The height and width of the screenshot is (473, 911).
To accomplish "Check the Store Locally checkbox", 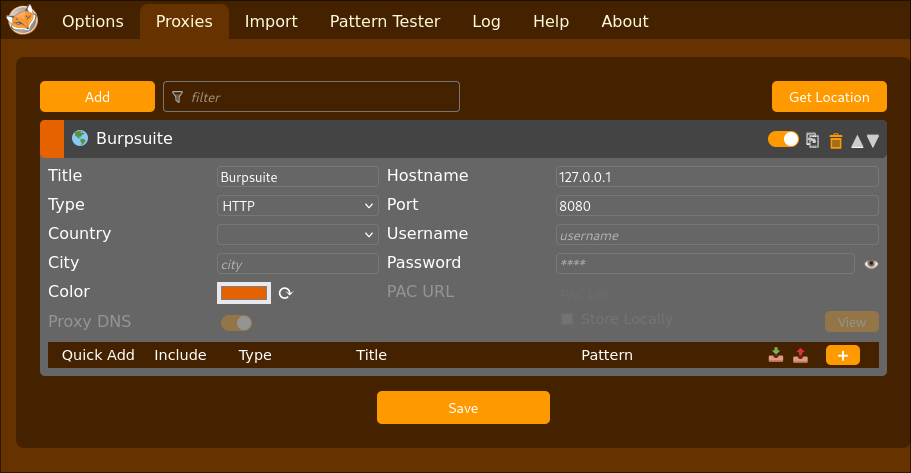I will click(x=567, y=318).
